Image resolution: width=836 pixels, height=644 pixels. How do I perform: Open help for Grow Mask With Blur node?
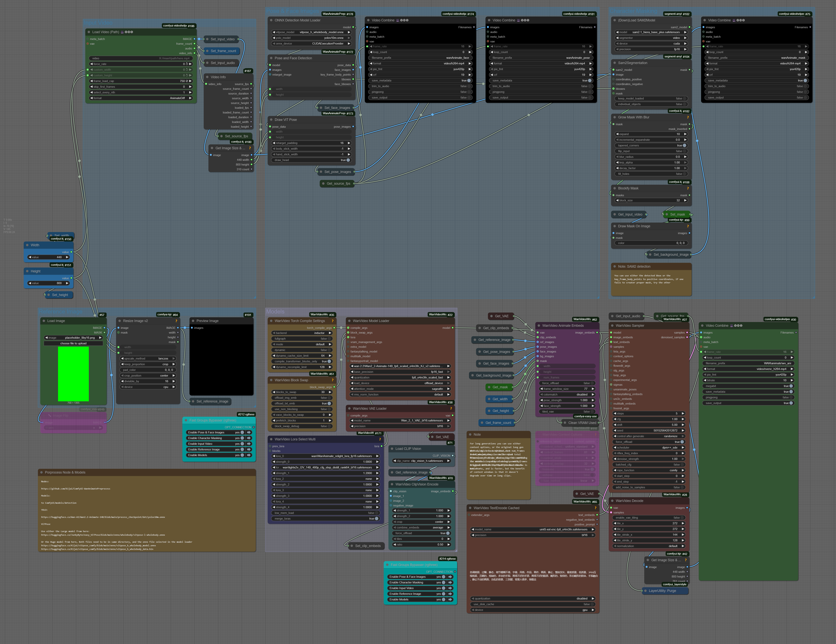(687, 117)
